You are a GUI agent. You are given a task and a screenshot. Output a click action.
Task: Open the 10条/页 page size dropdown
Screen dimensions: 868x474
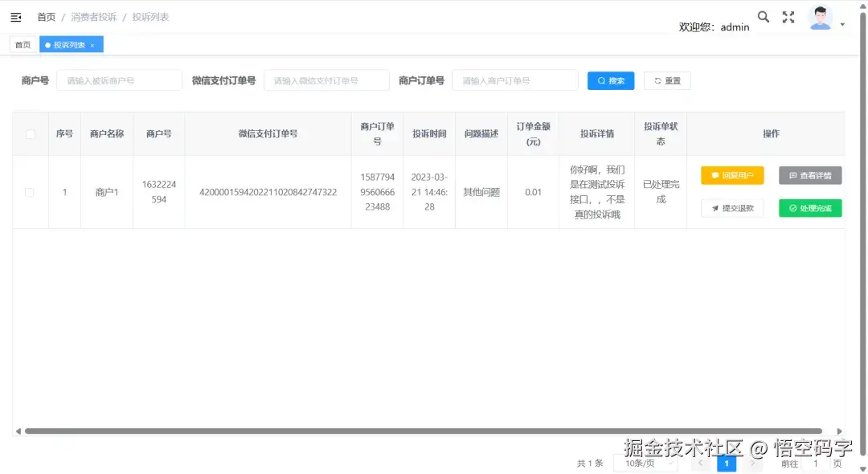coord(644,463)
